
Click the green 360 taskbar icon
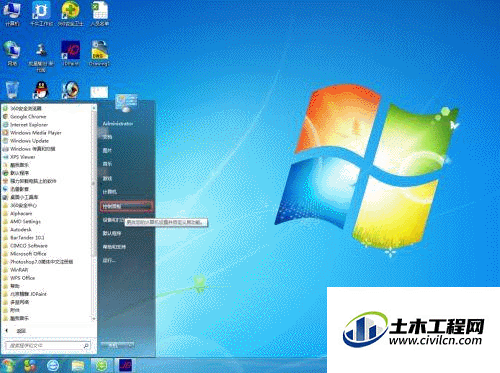(x=102, y=365)
